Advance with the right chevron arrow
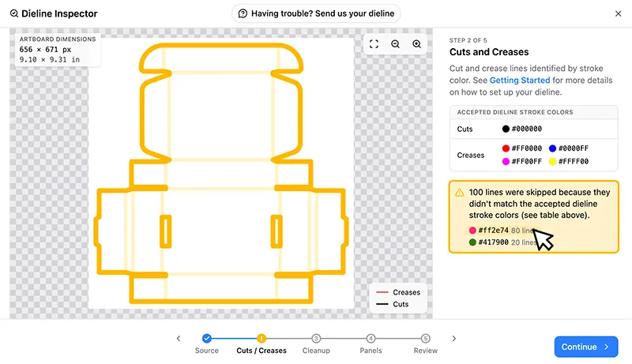 453,339
